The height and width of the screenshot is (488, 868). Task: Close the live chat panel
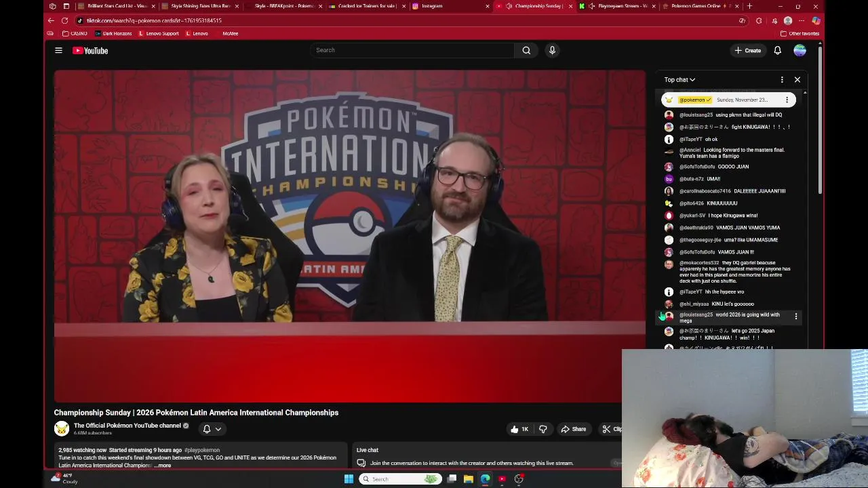pos(797,79)
